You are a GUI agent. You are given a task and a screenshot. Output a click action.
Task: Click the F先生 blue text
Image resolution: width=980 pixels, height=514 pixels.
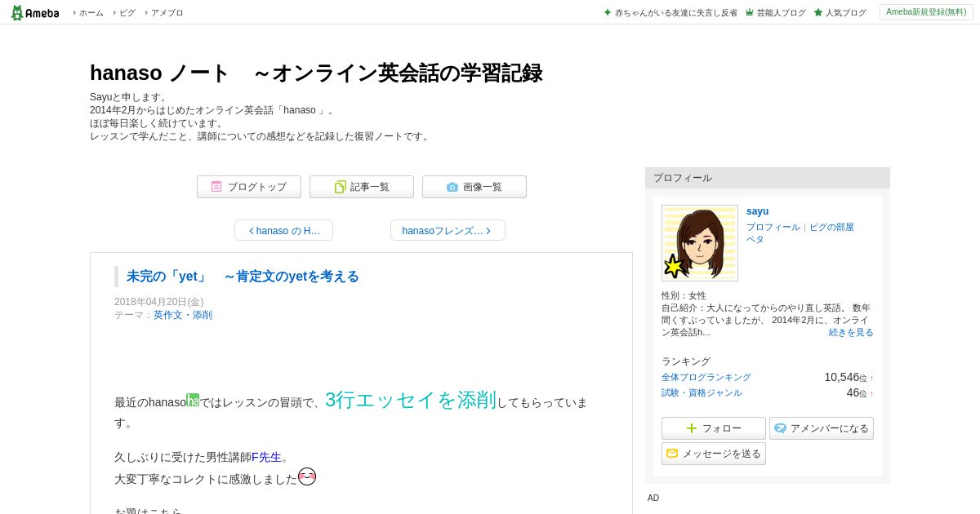(x=266, y=457)
